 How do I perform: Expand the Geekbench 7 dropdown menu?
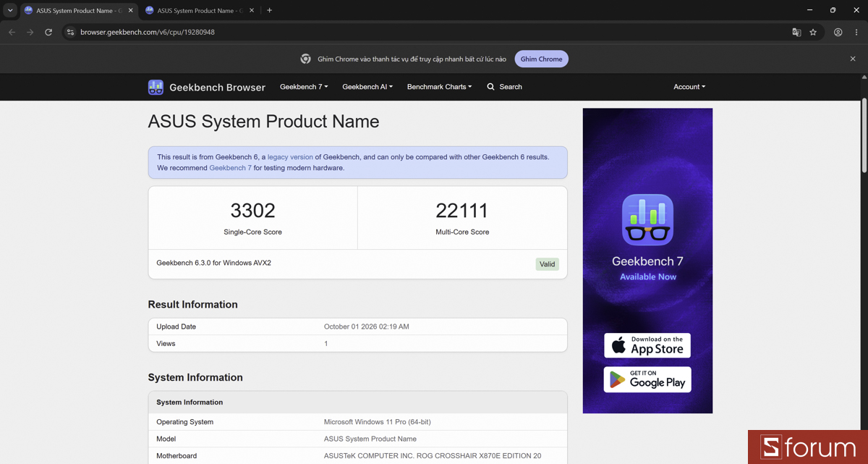[304, 87]
